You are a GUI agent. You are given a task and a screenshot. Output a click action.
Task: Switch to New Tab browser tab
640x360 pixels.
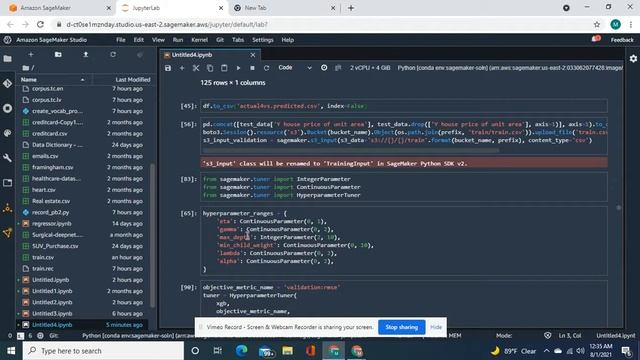click(x=285, y=8)
